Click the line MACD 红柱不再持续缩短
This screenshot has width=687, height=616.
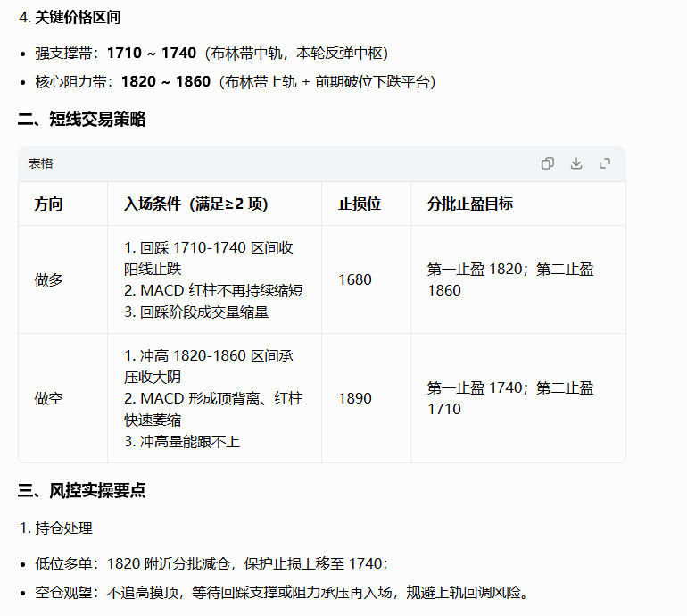coord(213,291)
